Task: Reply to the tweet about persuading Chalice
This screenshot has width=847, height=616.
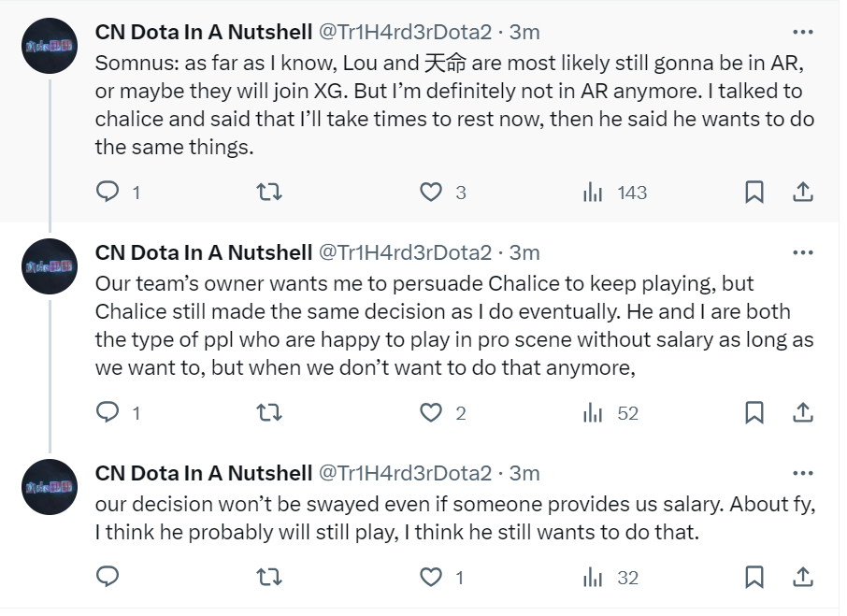Action: [x=108, y=413]
